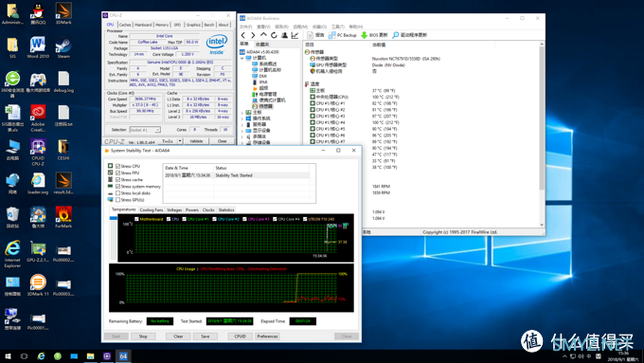Viewport: 644px width, 363px height.
Task: Open CPU-Z Tools dropdown arrow
Action: click(x=180, y=141)
